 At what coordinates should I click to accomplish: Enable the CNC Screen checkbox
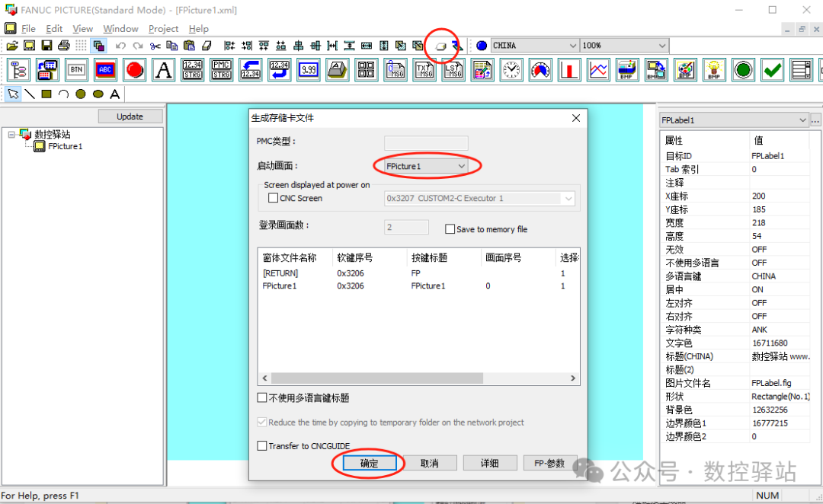pos(273,198)
